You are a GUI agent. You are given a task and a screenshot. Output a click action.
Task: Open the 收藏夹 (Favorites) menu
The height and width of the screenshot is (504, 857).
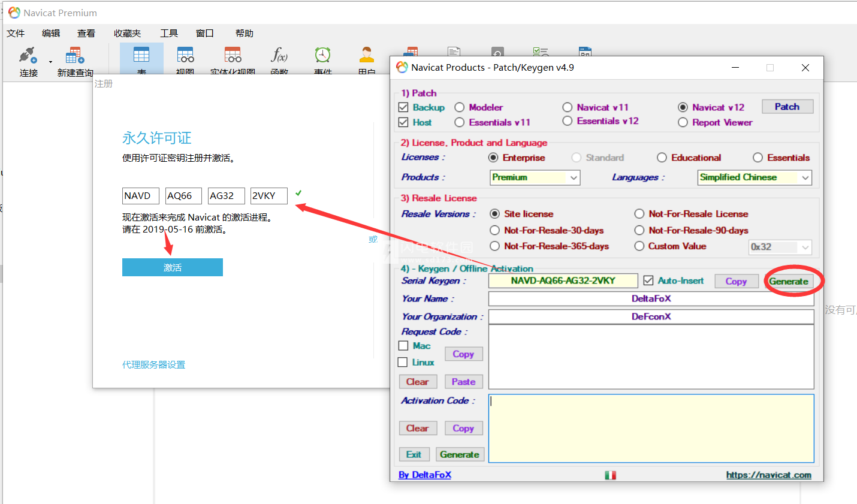[x=127, y=33]
